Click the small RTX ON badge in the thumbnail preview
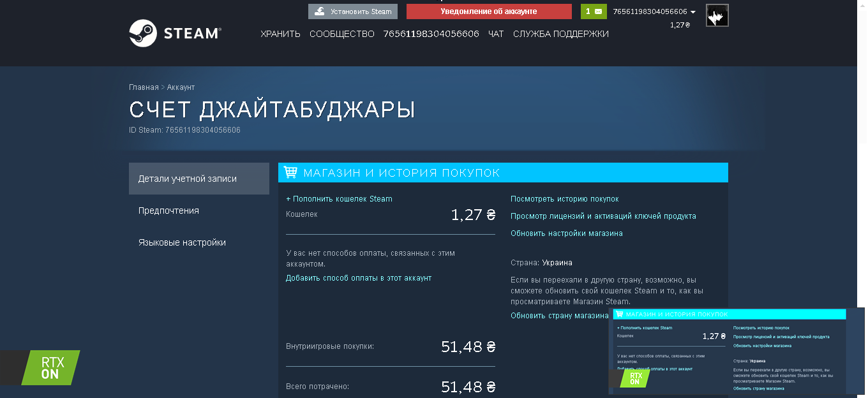The image size is (868, 398). (x=635, y=378)
